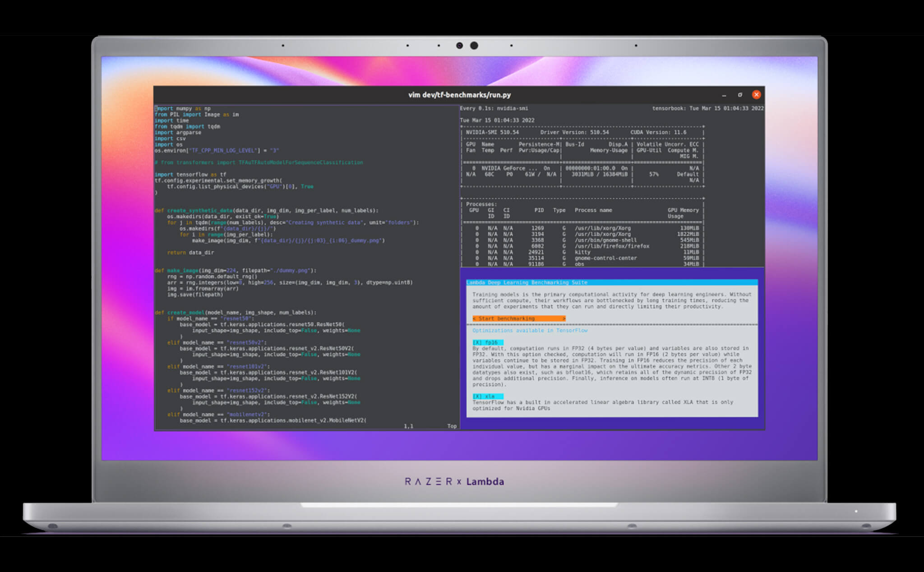Select the Lambda Deep Learning Benchmarking Suite title
Screen dimensions: 924x572
coord(527,282)
